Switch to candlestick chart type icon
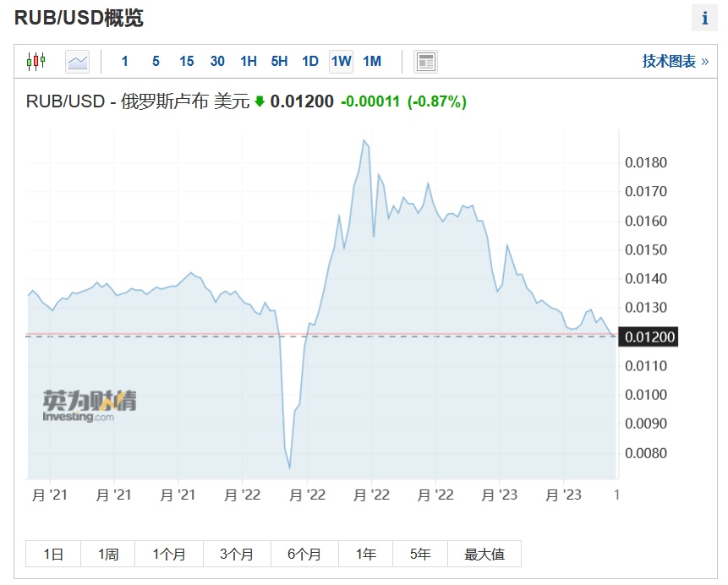Screen dimensions: 728x585 click(36, 61)
